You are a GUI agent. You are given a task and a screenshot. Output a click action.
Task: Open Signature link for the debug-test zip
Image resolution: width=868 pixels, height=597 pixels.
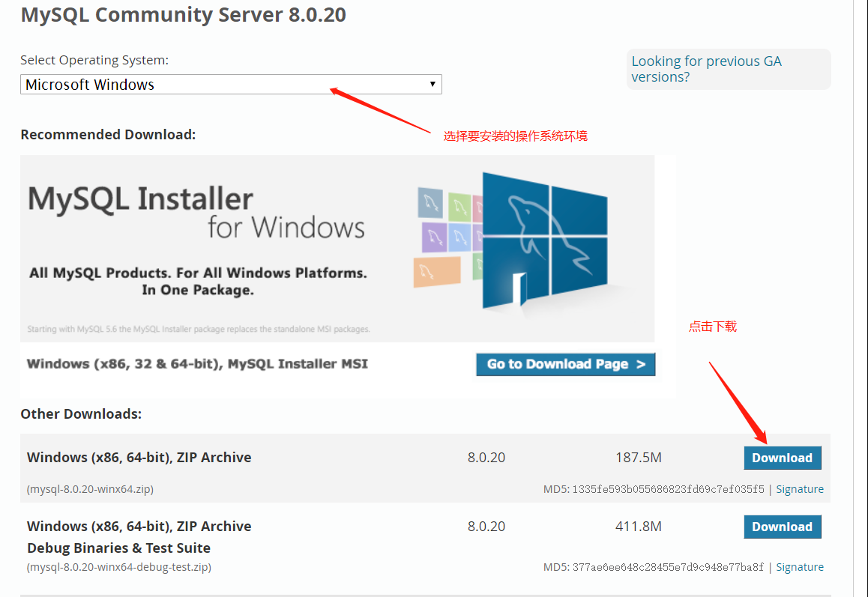point(799,567)
